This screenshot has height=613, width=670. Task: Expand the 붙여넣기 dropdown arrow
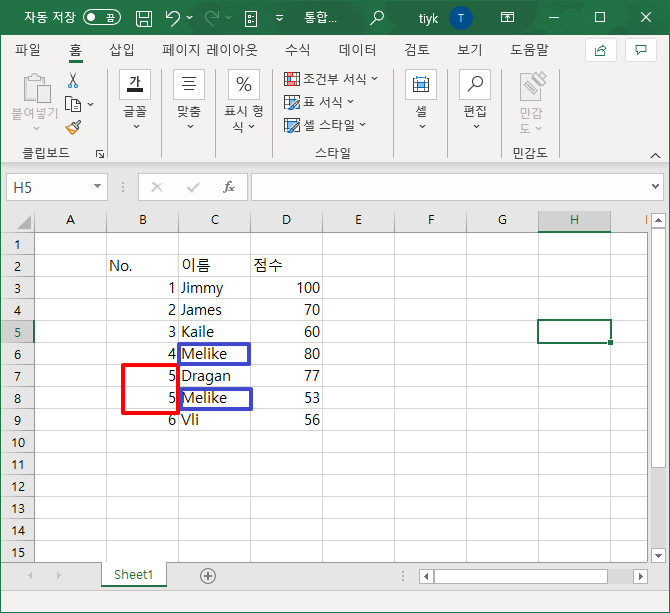click(36, 129)
